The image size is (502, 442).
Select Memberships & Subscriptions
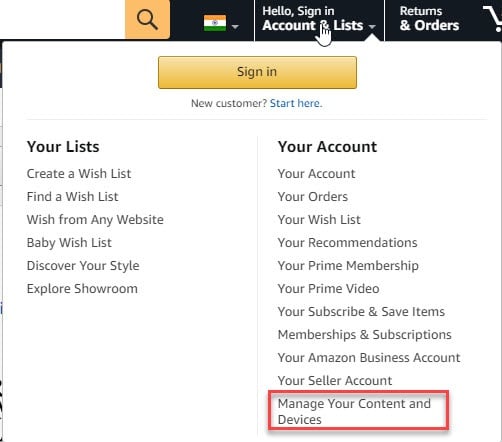(365, 335)
